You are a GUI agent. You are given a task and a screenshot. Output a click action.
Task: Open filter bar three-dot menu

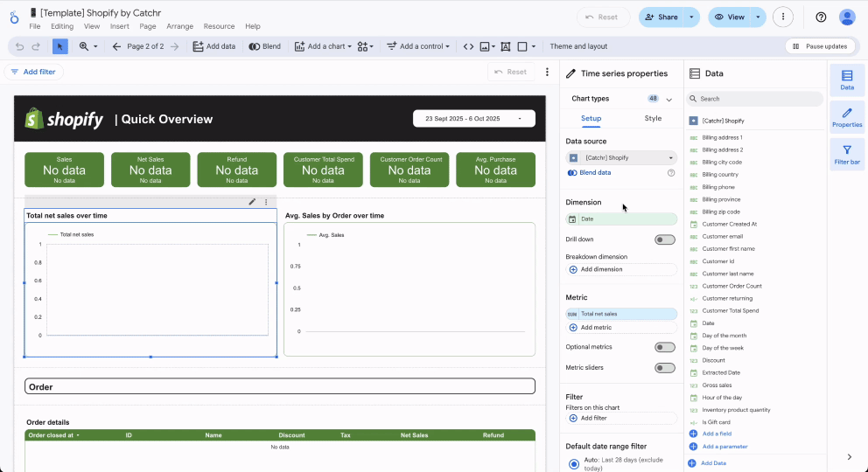click(x=547, y=72)
